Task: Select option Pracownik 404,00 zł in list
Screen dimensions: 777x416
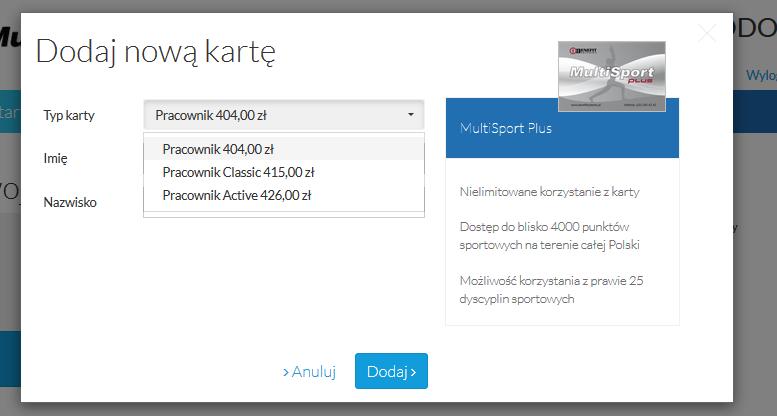Action: coord(284,149)
